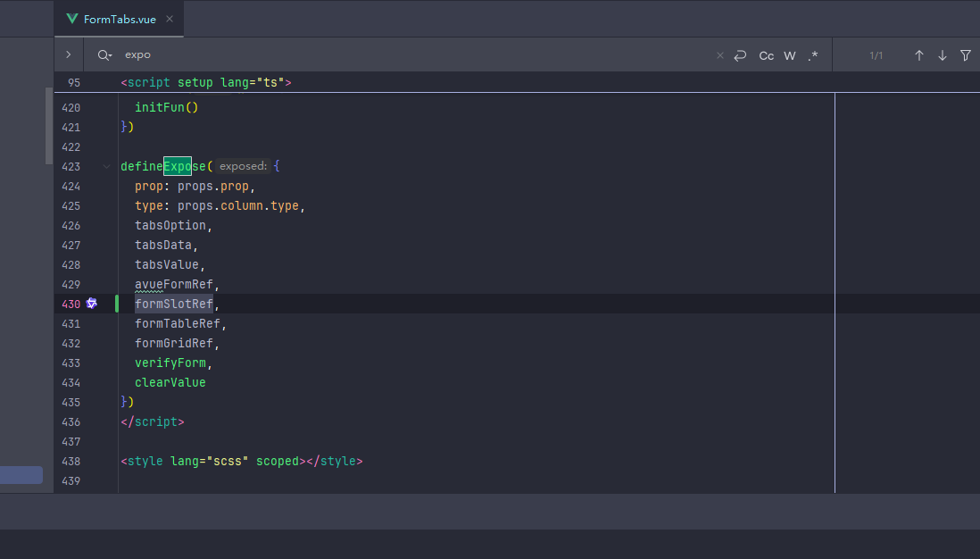This screenshot has height=559, width=980.
Task: Click inside the search field containing 'expo'
Action: pyautogui.click(x=357, y=55)
